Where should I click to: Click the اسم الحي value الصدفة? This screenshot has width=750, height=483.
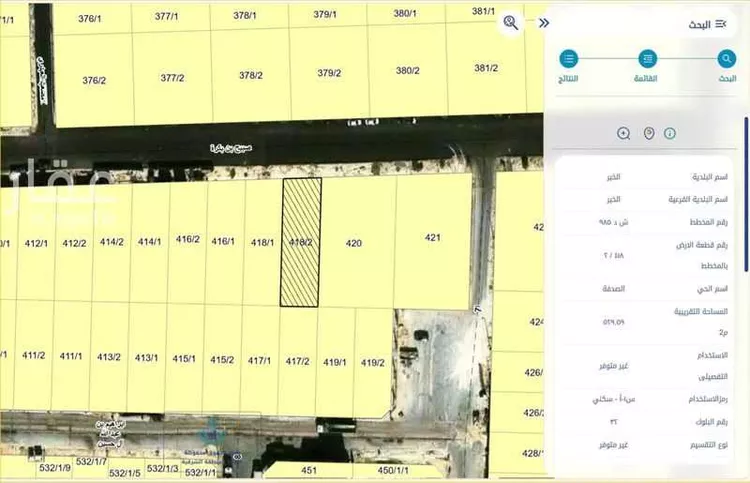[613, 289]
